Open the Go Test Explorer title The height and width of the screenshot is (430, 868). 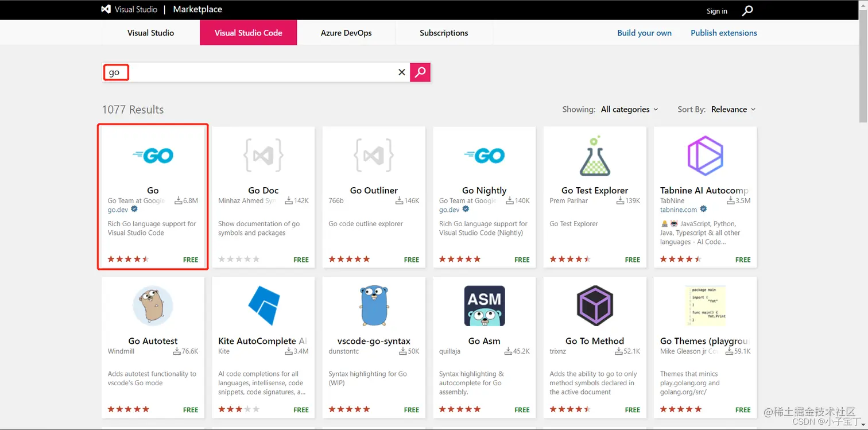click(x=595, y=190)
